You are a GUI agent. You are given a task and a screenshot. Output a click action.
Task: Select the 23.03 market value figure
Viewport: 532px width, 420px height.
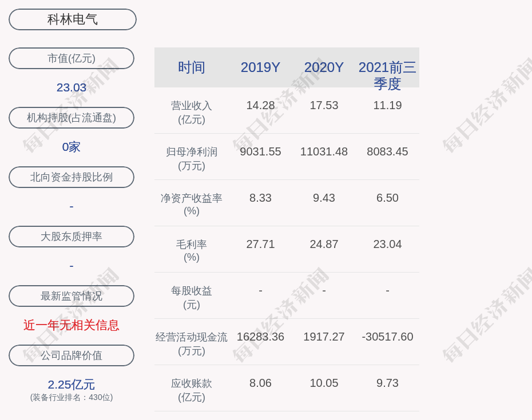click(72, 87)
